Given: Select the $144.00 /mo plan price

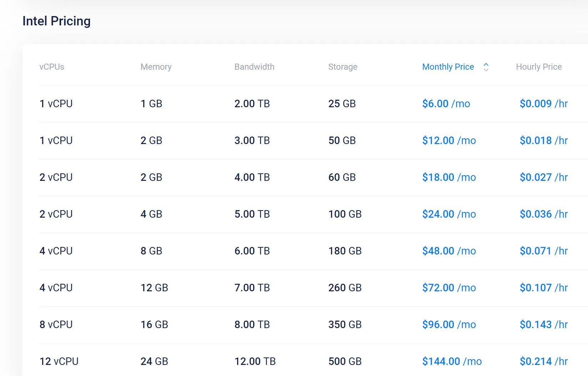Looking at the screenshot, I should tap(452, 361).
